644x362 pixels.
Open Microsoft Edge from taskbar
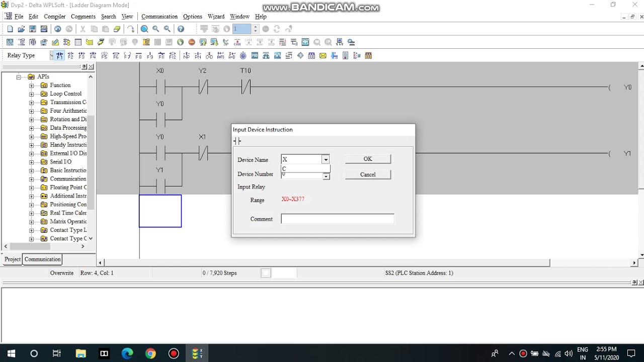click(x=127, y=353)
